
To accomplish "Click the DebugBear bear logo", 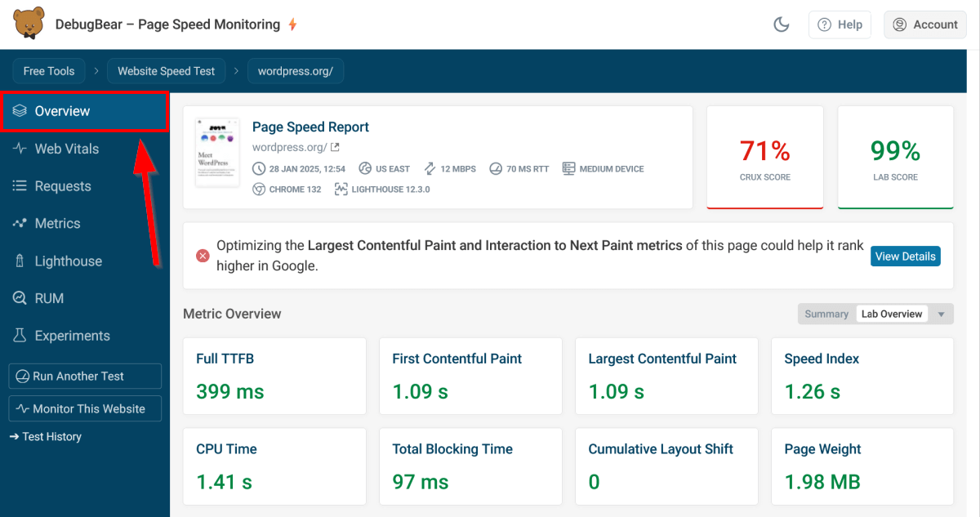I will [x=29, y=23].
